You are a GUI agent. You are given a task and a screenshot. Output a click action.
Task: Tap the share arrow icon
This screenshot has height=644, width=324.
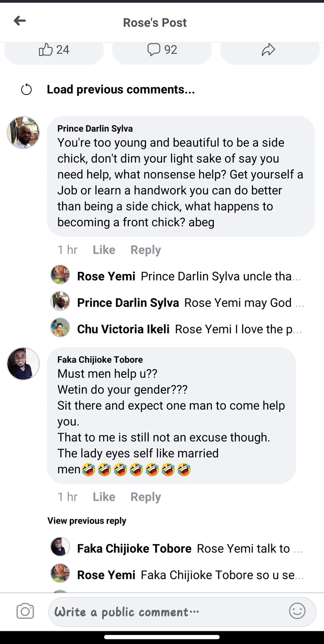(268, 50)
